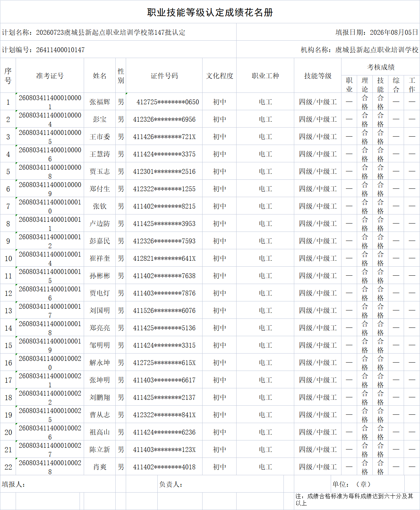Select ID number 411425********2137
The width and height of the screenshot is (420, 510).
164,397
